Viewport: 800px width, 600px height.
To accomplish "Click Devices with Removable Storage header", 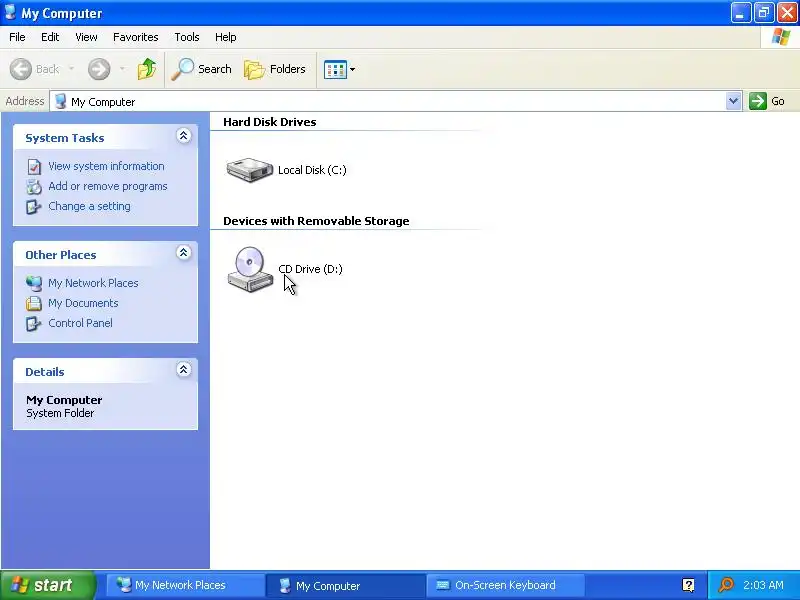I will click(x=316, y=221).
